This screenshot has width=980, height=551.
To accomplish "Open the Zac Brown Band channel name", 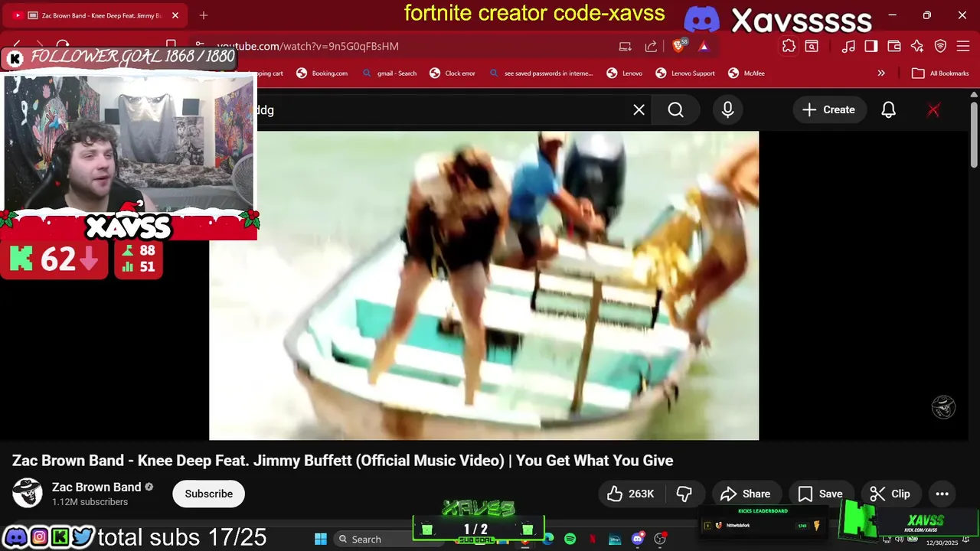I will (x=96, y=487).
